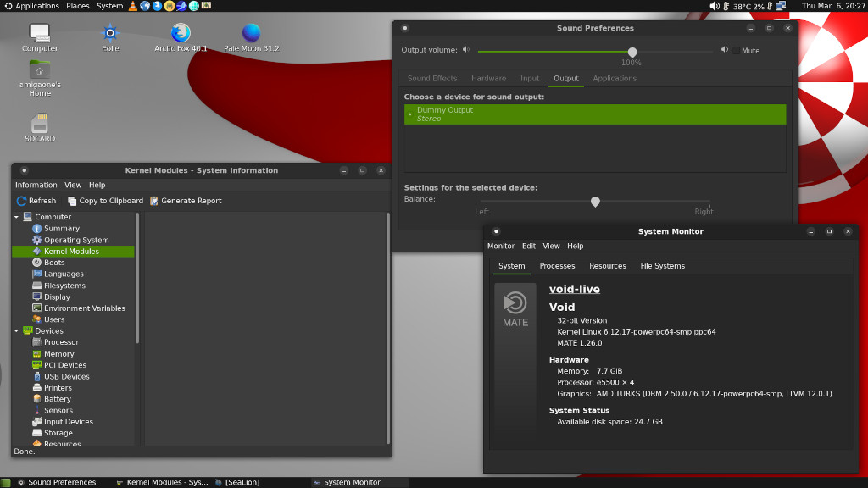Select Environment Variables tree entry

[84, 308]
